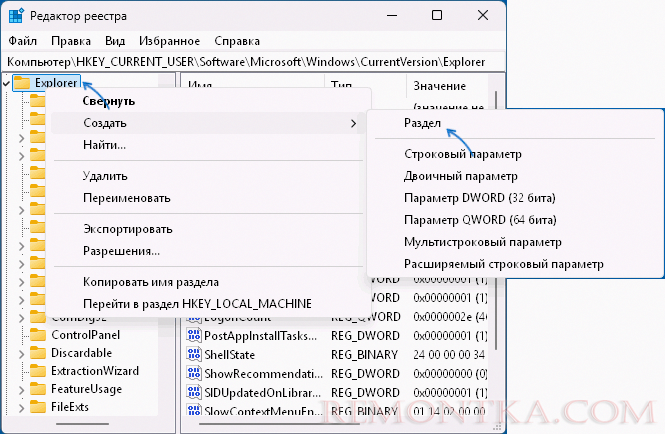Image resolution: width=665 pixels, height=434 pixels.
Task: Expand the FeatureUsage key chevron
Action: (21, 389)
